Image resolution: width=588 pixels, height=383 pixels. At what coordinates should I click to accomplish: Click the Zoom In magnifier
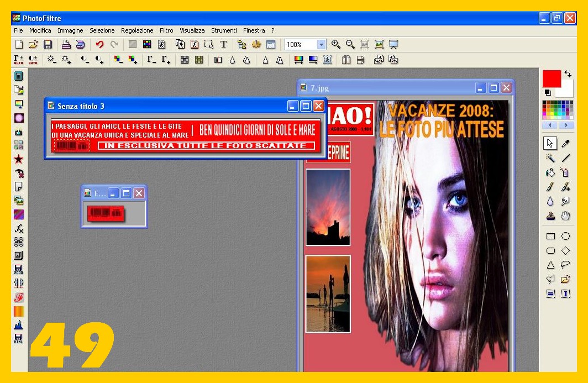coord(335,44)
